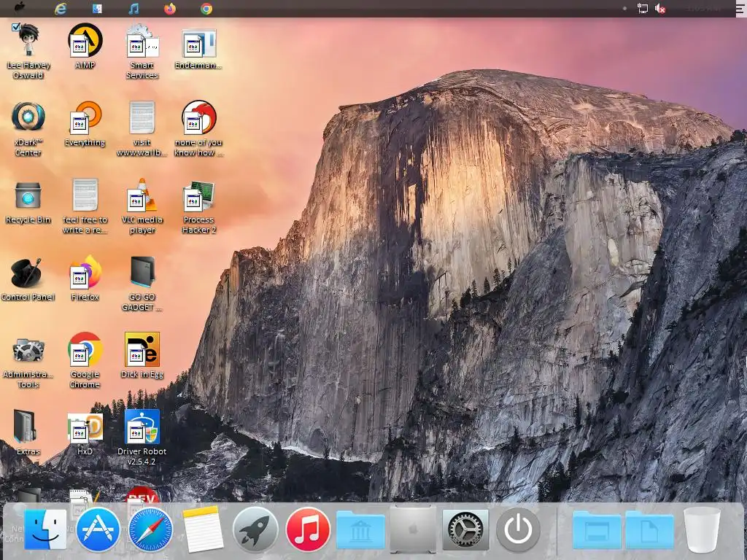Open Internet Explorer from the top bar
Image resolution: width=747 pixels, height=560 pixels.
click(61, 9)
